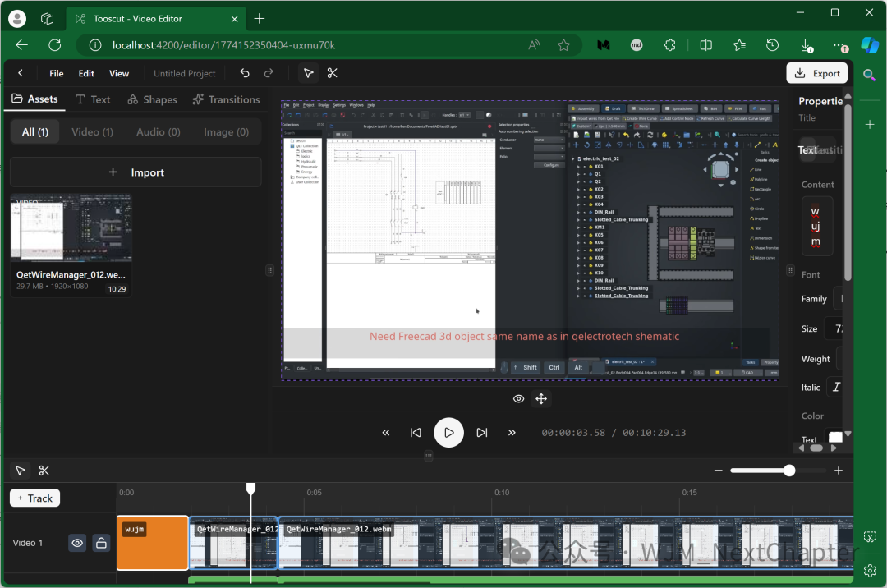
Task: Click the fast forward icon
Action: [512, 433]
